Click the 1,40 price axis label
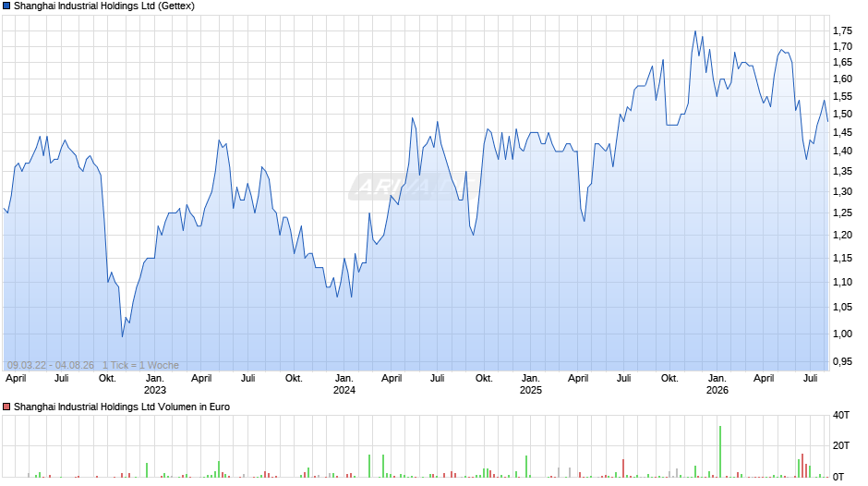 coord(842,152)
